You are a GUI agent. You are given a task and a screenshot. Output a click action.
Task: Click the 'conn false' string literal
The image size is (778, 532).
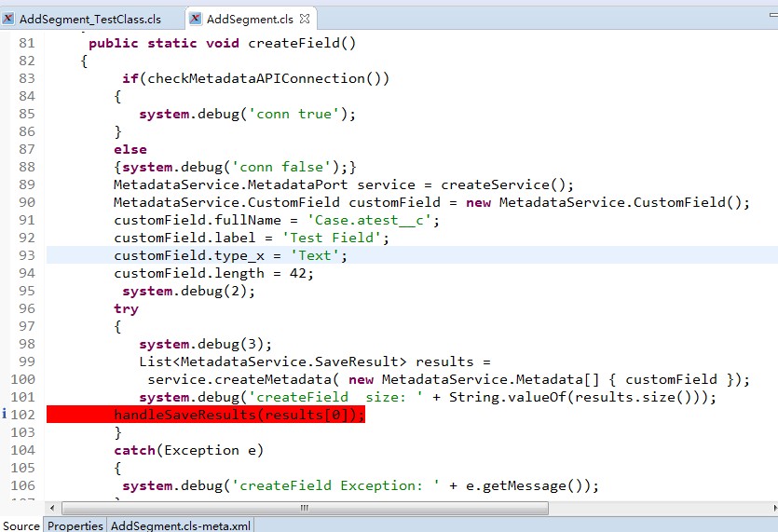pos(281,168)
